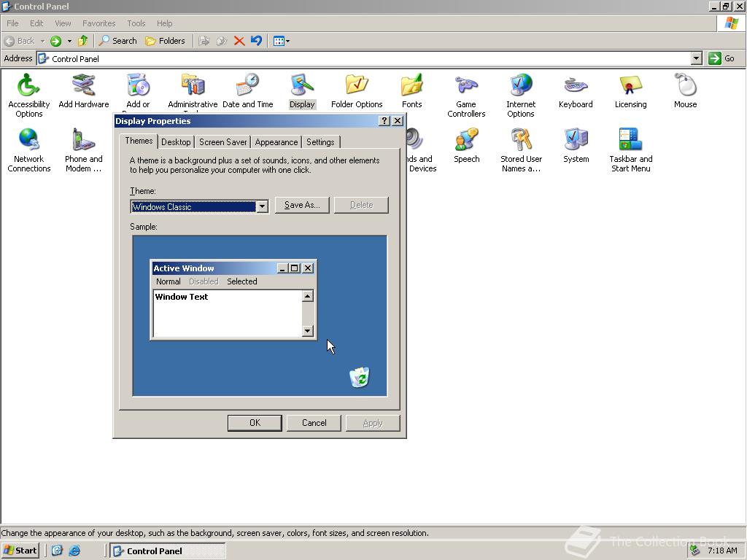Click the 7:18 AM clock

coord(722,551)
